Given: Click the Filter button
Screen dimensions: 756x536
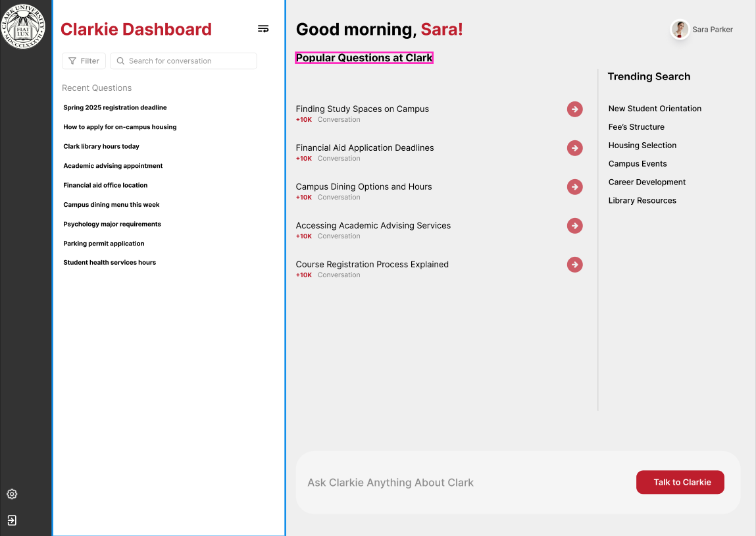Looking at the screenshot, I should click(84, 61).
